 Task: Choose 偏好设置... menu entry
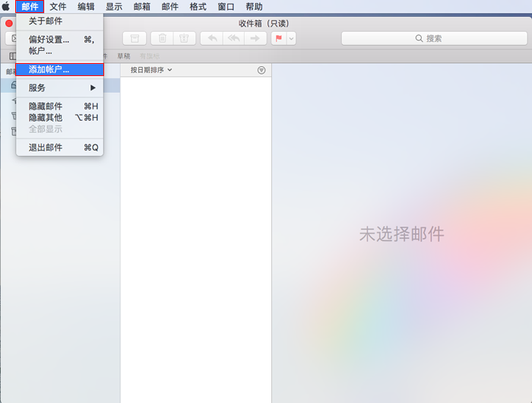pyautogui.click(x=49, y=40)
